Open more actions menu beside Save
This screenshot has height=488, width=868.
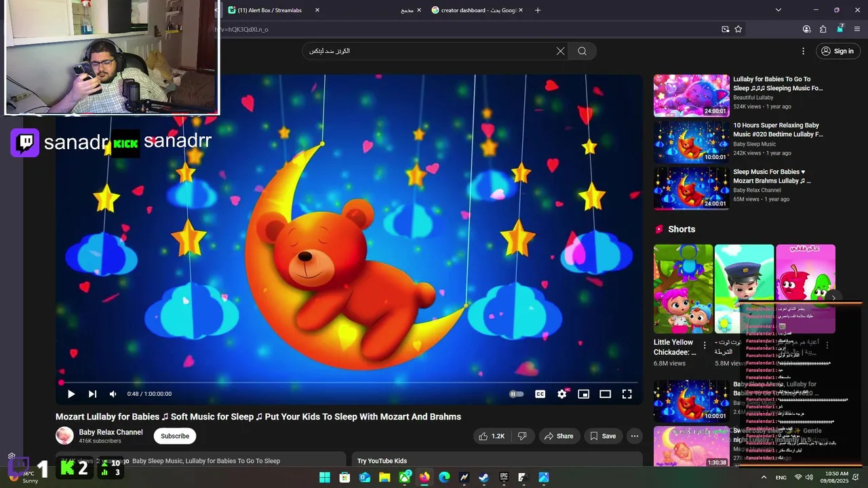click(635, 436)
